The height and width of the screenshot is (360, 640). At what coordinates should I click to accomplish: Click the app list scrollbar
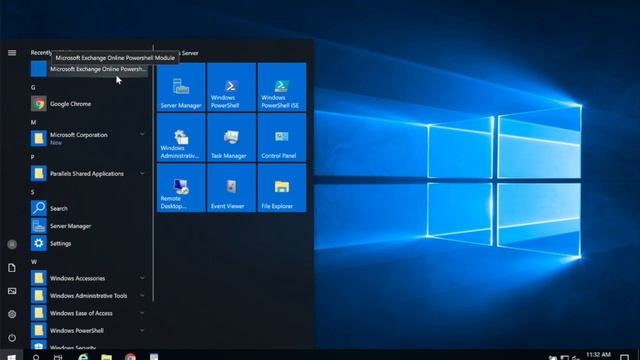(153, 173)
